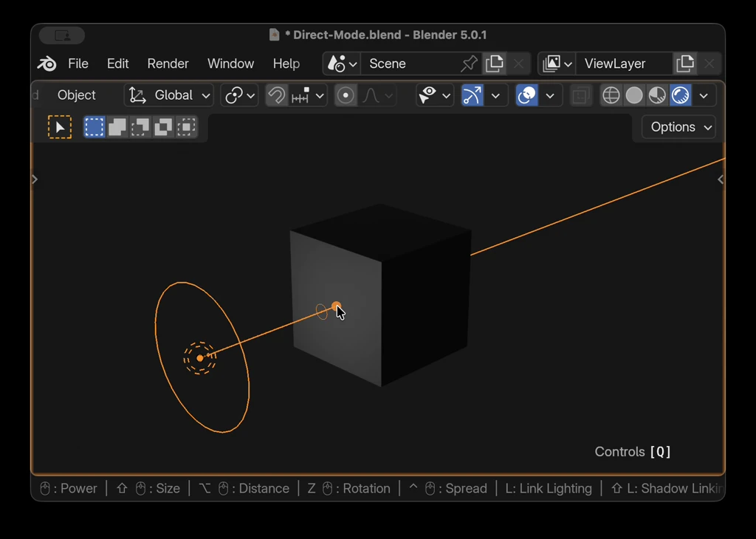Open the Window menu
Viewport: 756px width, 539px height.
point(230,63)
